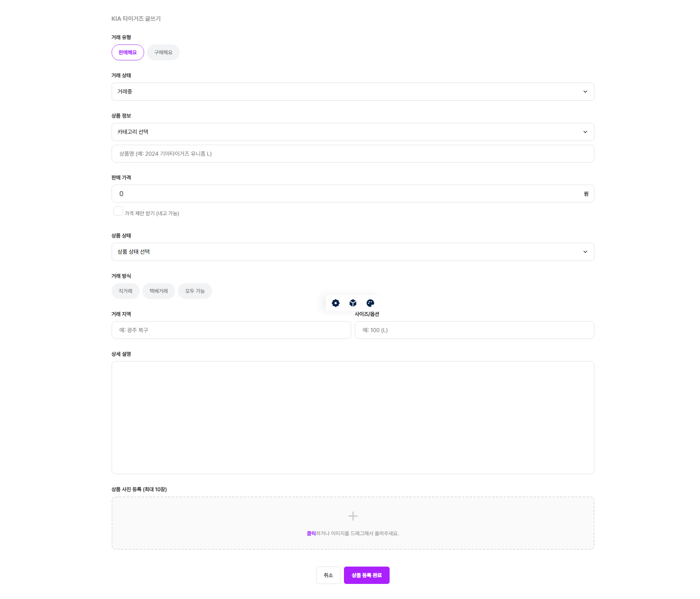Choose 직거래 as the trade method
The height and width of the screenshot is (599, 700).
(x=125, y=291)
